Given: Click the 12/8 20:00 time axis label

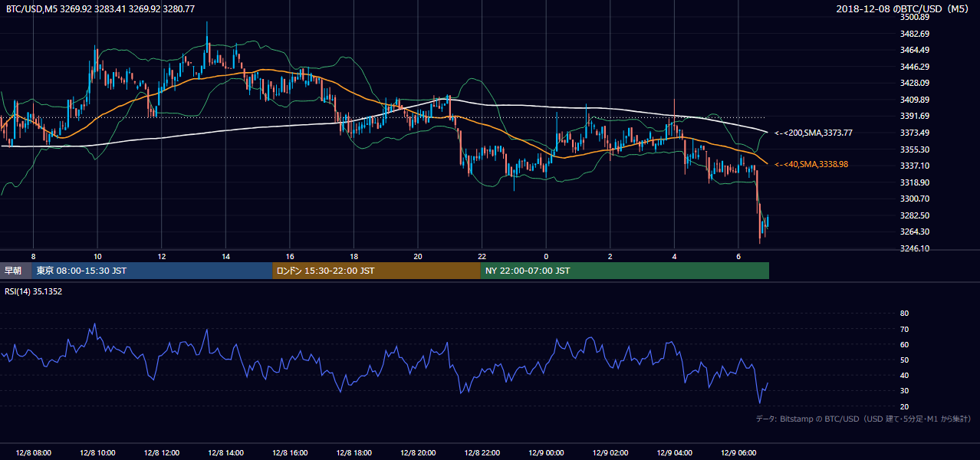Looking at the screenshot, I should click(x=417, y=453).
